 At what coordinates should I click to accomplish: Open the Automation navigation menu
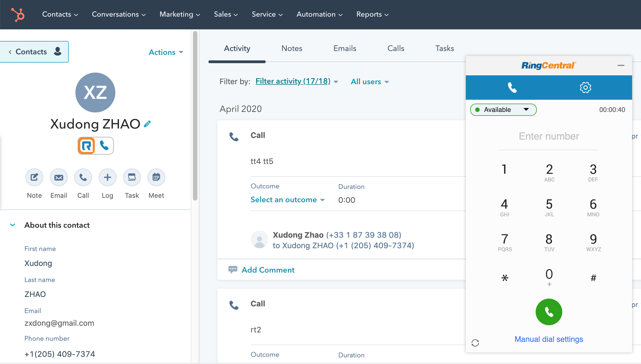click(320, 14)
